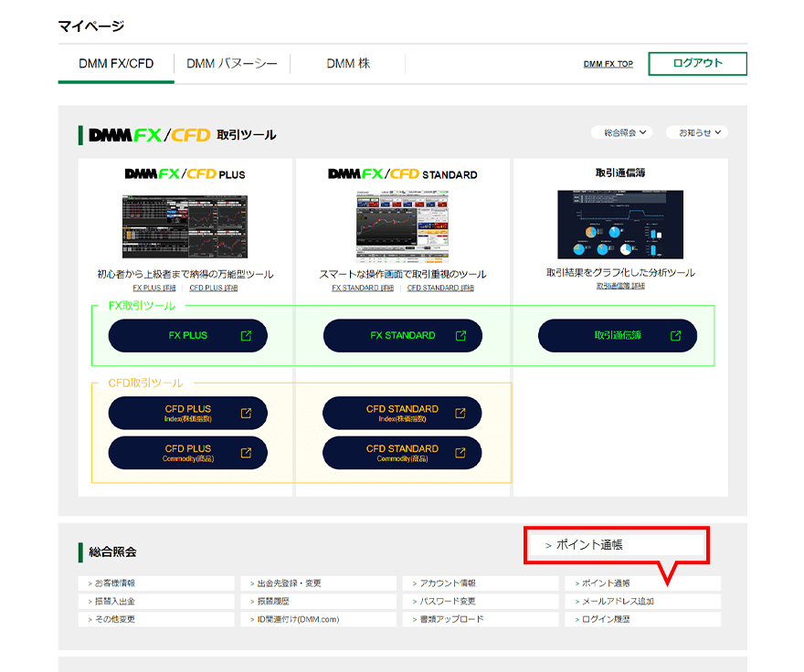
Task: Open the FX PLUS 詳細 link
Action: pyautogui.click(x=154, y=289)
